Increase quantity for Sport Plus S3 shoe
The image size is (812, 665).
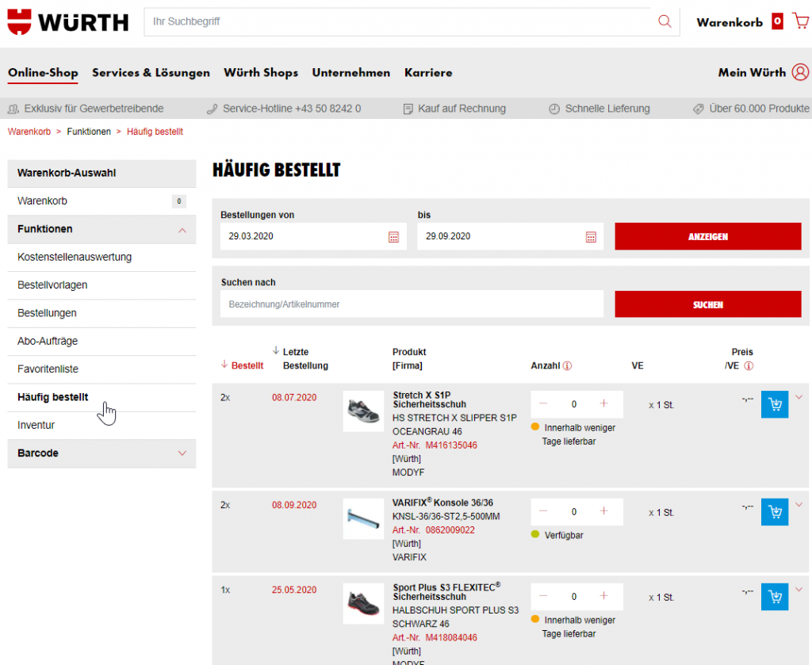603,596
